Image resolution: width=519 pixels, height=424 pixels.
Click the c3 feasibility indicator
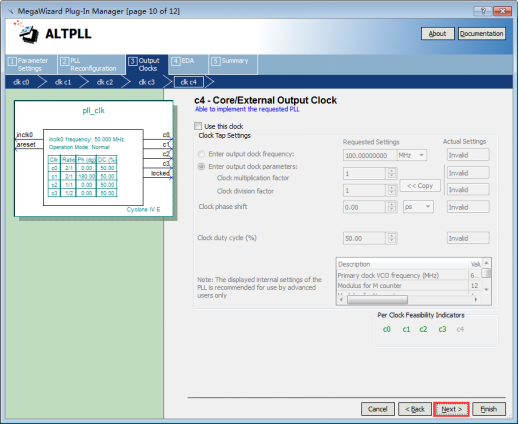point(442,329)
